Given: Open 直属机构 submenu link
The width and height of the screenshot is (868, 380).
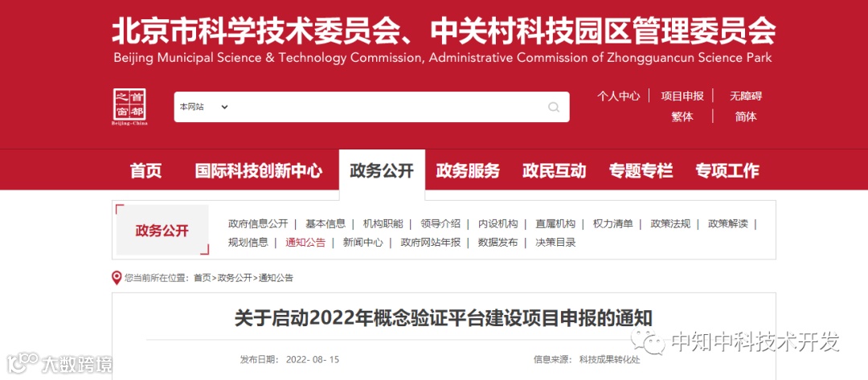Looking at the screenshot, I should 555,224.
